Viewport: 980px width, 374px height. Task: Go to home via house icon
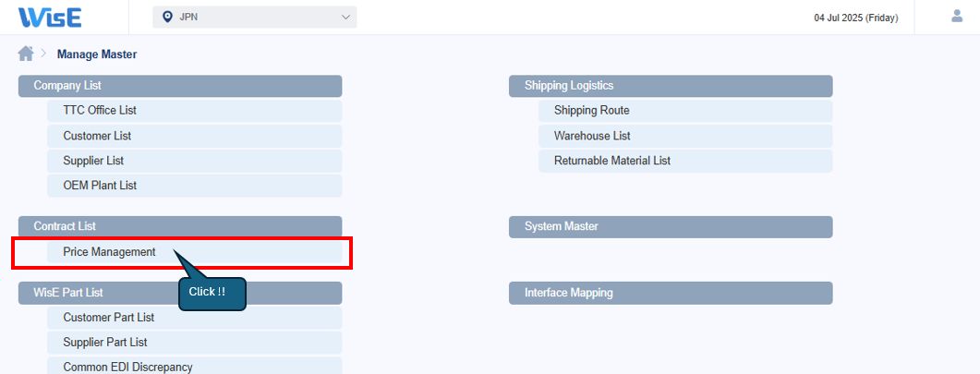(x=26, y=54)
